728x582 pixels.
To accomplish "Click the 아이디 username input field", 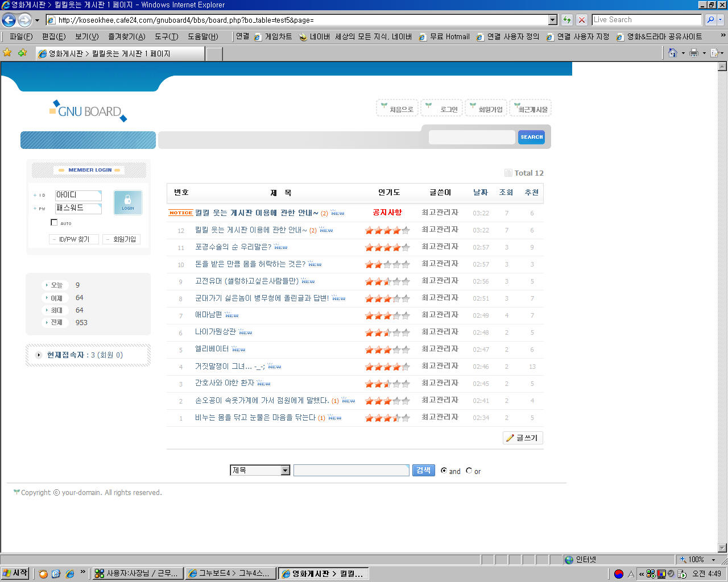I will pyautogui.click(x=78, y=195).
